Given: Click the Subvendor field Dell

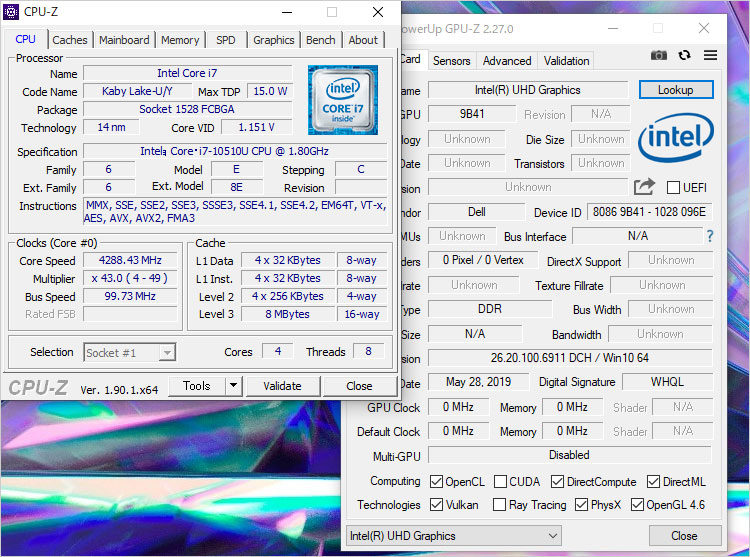Looking at the screenshot, I should pyautogui.click(x=476, y=212).
